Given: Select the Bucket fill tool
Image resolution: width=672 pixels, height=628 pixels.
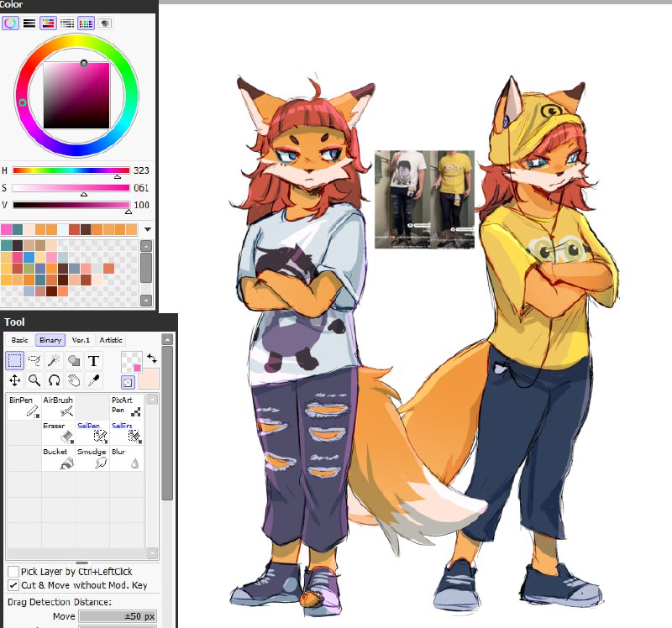Looking at the screenshot, I should click(58, 458).
